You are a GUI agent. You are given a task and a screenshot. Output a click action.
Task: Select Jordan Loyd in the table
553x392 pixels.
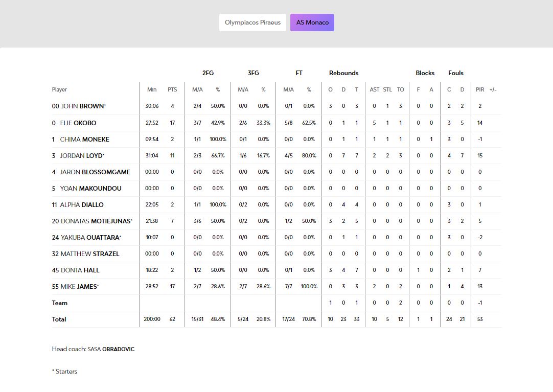(x=82, y=155)
